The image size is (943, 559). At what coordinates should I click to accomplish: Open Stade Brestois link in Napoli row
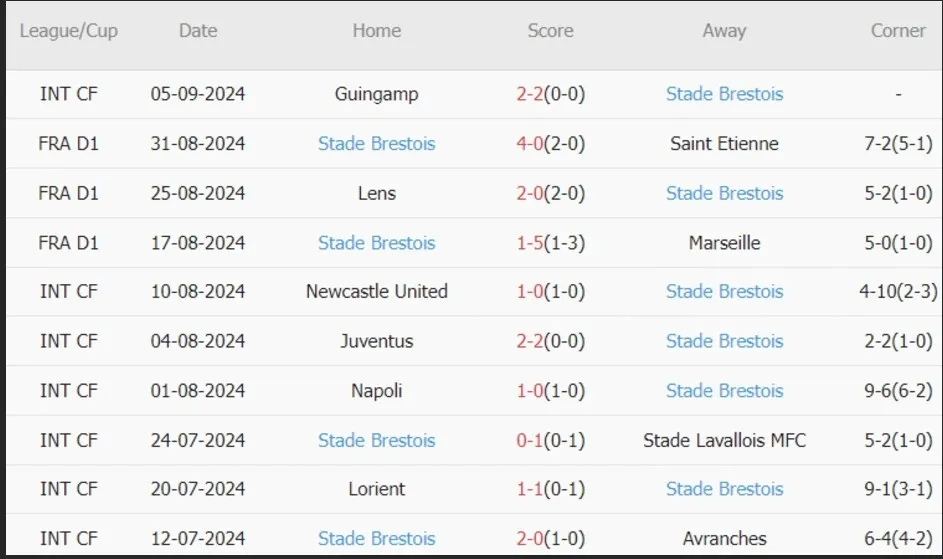point(724,391)
